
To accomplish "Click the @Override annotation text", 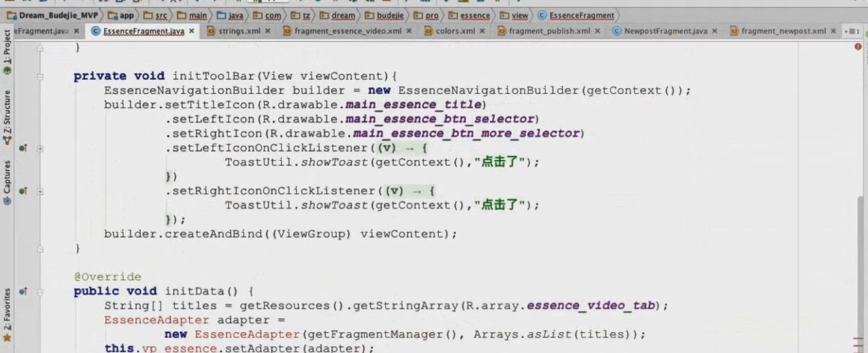I will (x=108, y=277).
